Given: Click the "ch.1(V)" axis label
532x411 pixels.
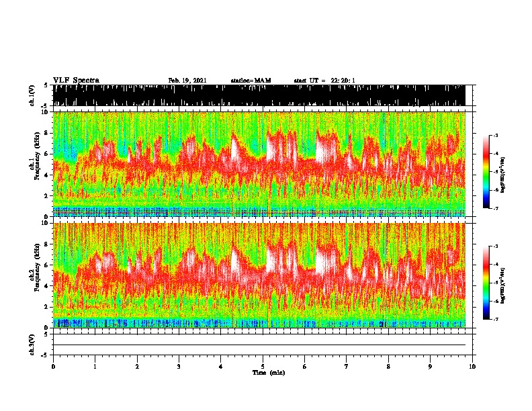Looking at the screenshot, I should [32, 95].
